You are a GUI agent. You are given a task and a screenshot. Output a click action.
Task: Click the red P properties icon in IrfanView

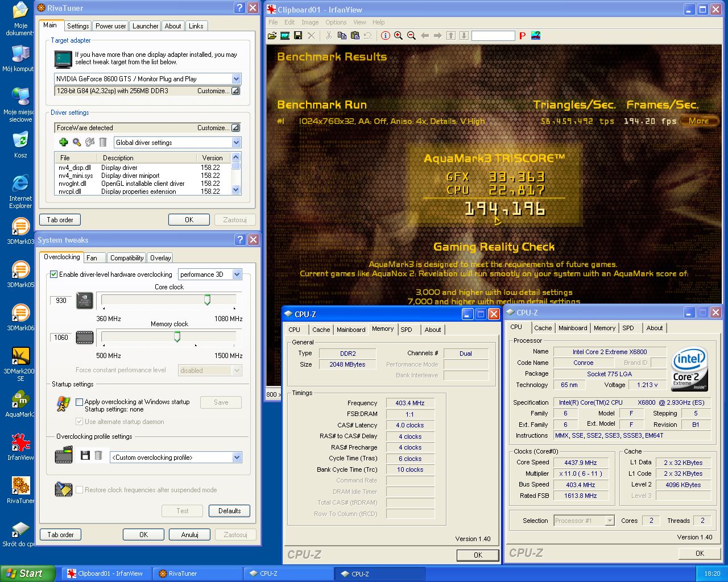point(522,36)
